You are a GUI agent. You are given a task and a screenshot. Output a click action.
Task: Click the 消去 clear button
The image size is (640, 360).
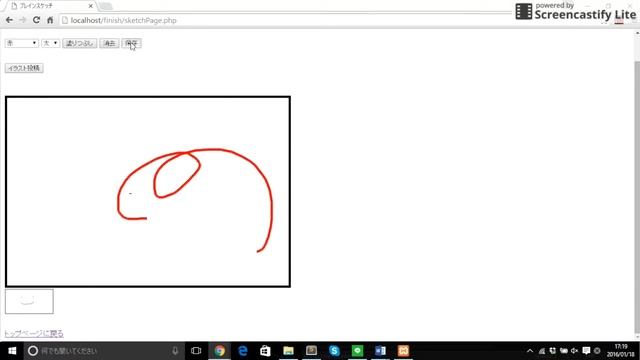(x=109, y=43)
